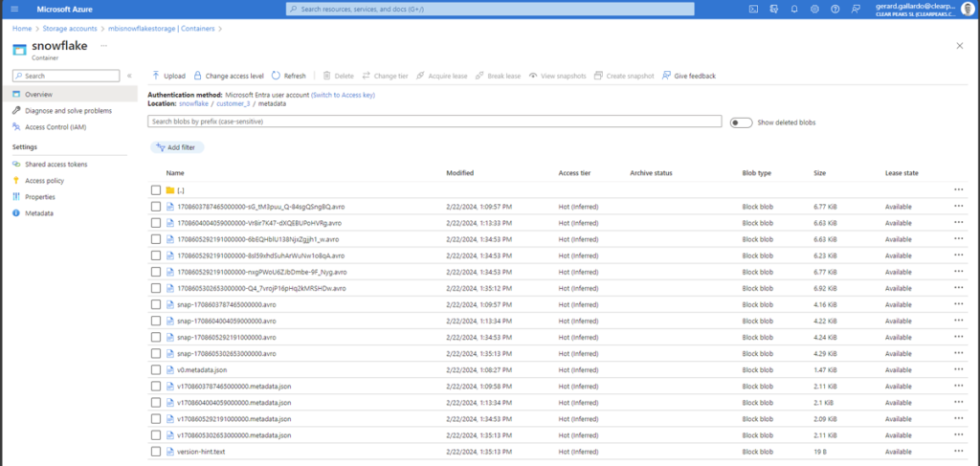980x466 pixels.
Task: Open ellipsis menu for v1708604004059000000.metadata.json
Action: 959,402
